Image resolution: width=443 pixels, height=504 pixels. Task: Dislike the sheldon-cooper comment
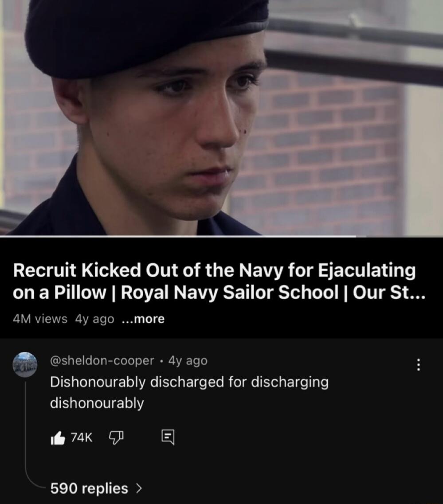tap(116, 438)
